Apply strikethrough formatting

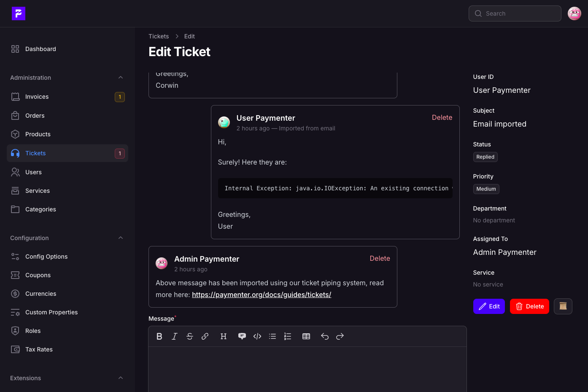coord(190,336)
